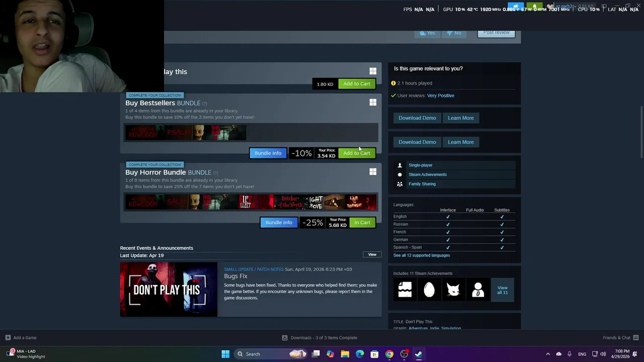
Task: See all 12 supported languages
Action: click(422, 255)
